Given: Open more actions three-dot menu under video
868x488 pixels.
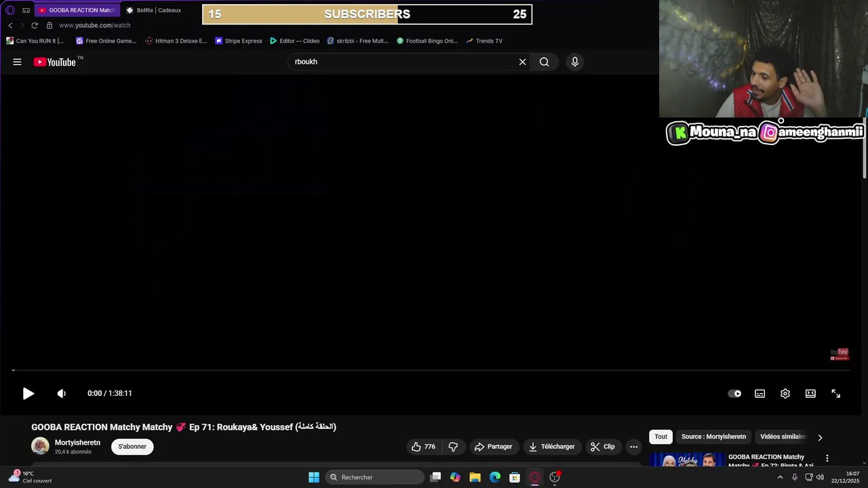Looking at the screenshot, I should click(x=633, y=447).
